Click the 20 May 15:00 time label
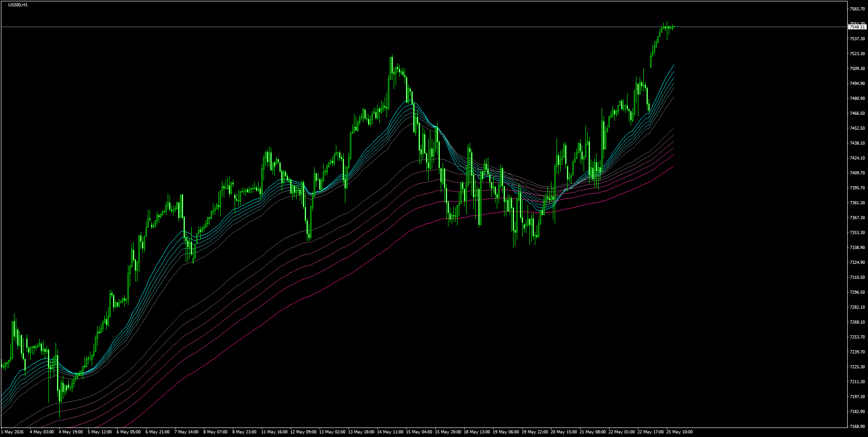Viewport: 868px width, 437px height. click(564, 432)
